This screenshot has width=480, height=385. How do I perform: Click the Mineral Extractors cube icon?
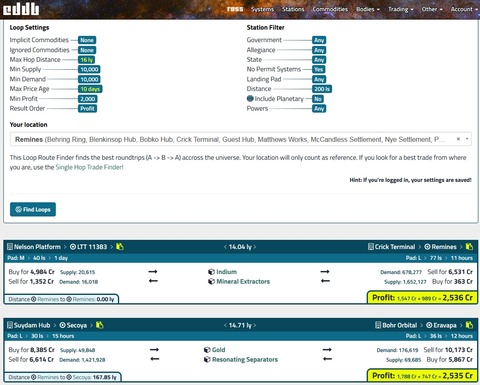coord(211,282)
